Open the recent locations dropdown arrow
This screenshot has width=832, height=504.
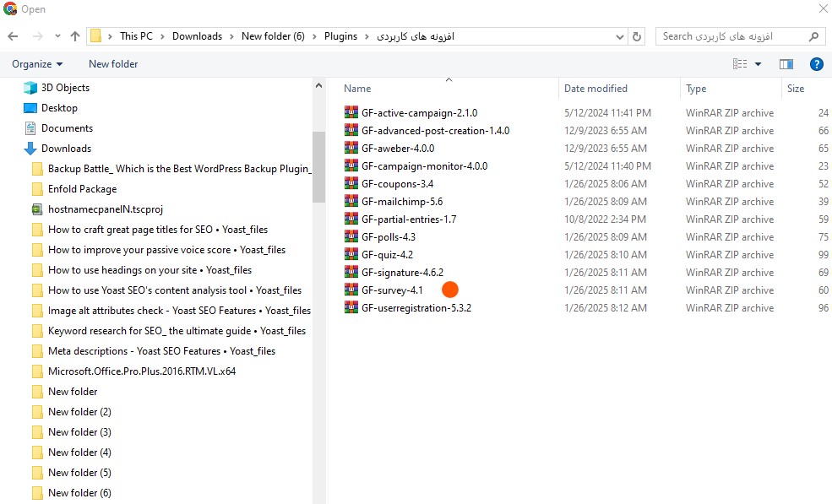tap(57, 36)
